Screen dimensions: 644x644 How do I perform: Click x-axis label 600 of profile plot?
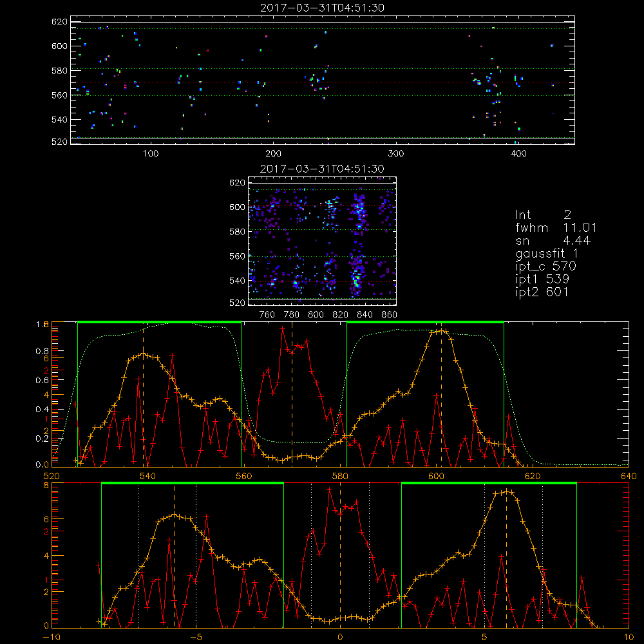point(436,477)
